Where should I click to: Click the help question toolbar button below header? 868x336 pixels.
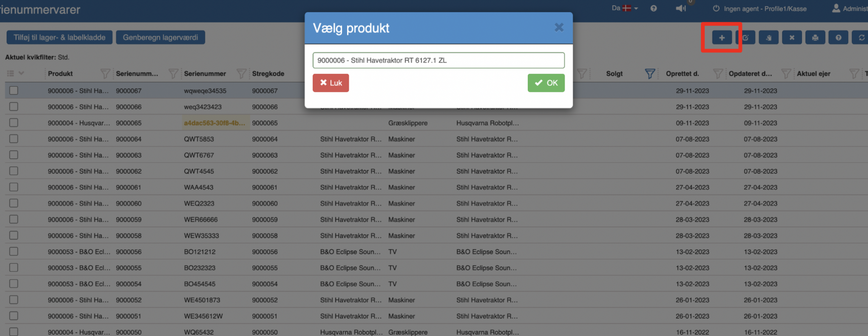pyautogui.click(x=838, y=38)
